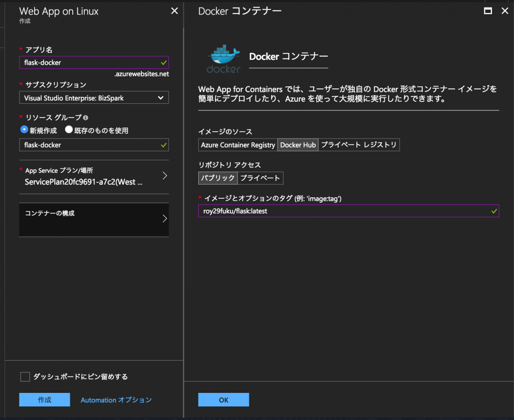
Task: Select the 既存のものを使用 radio button
Action: point(68,129)
